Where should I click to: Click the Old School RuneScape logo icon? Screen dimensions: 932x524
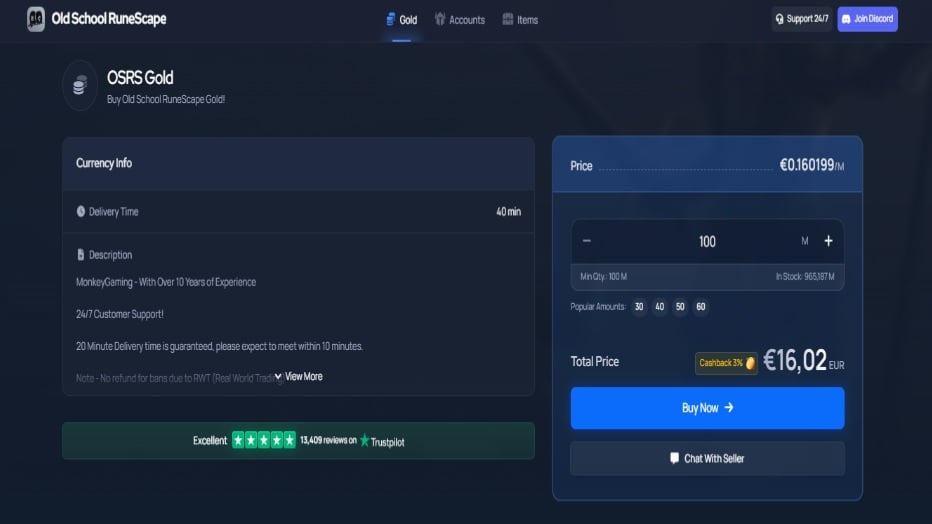point(36,19)
